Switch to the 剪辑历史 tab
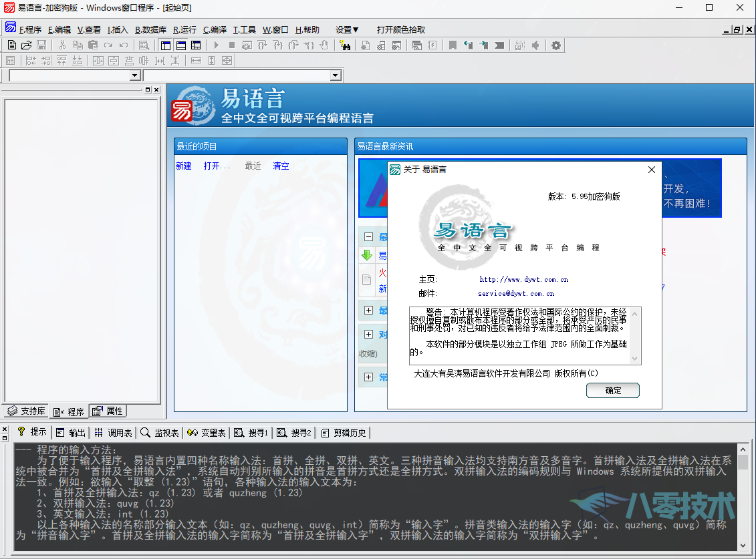 pyautogui.click(x=344, y=433)
